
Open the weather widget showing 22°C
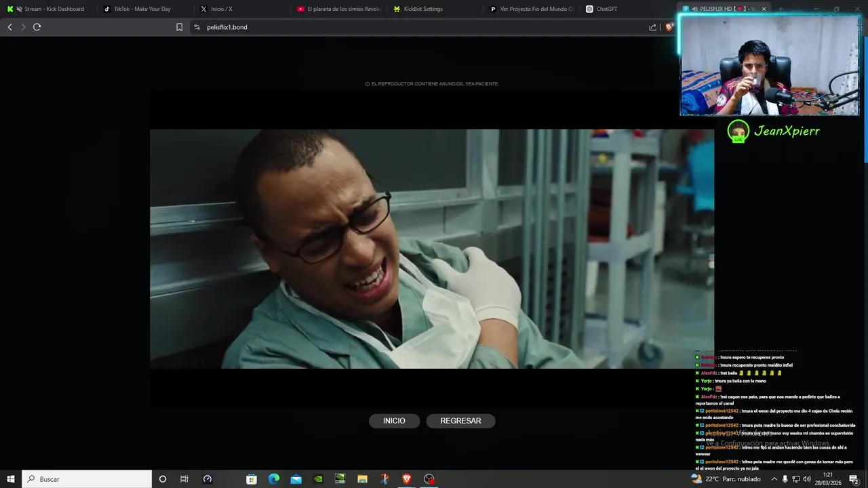(x=726, y=479)
